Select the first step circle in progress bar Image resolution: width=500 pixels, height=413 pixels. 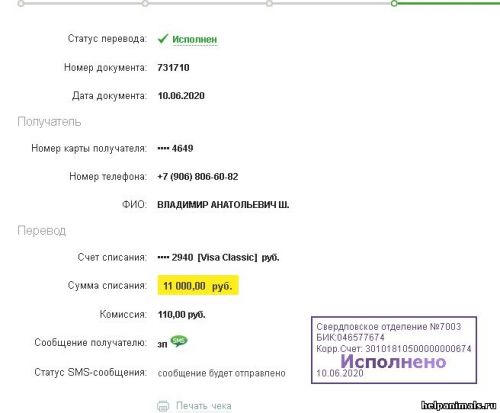[x=21, y=4]
